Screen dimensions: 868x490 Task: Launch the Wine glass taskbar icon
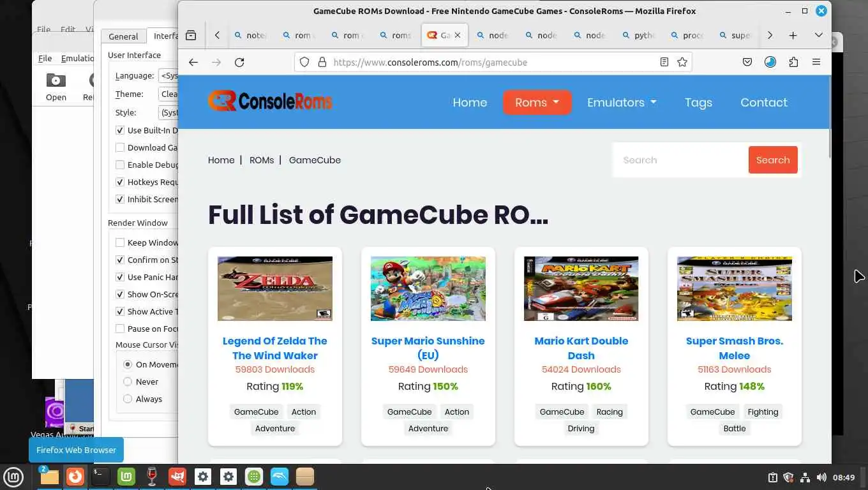pos(152,477)
